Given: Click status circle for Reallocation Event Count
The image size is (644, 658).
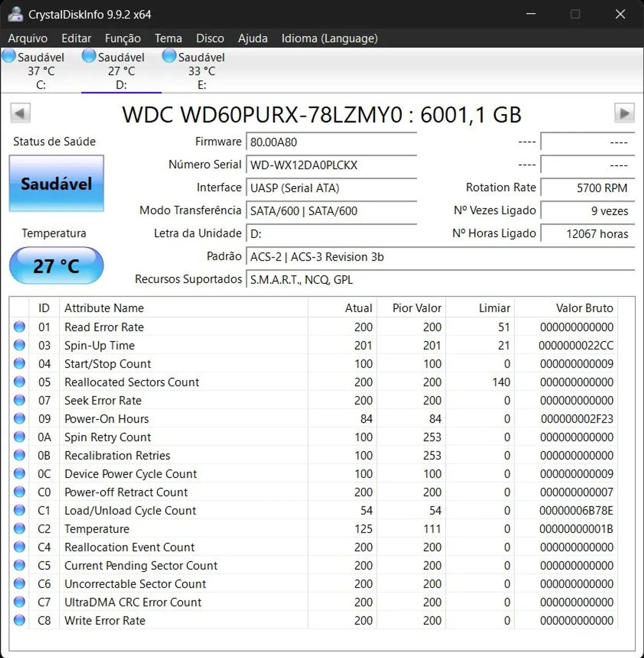Looking at the screenshot, I should [x=20, y=546].
